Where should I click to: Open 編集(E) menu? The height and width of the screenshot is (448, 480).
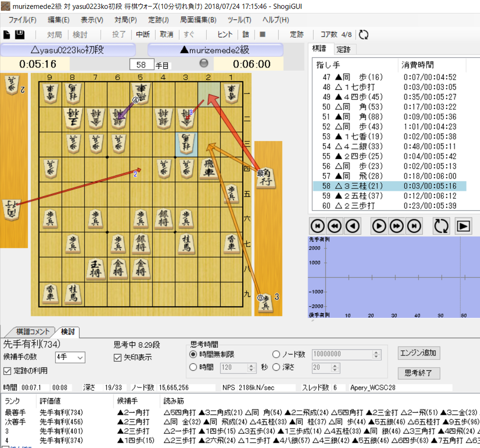[59, 20]
